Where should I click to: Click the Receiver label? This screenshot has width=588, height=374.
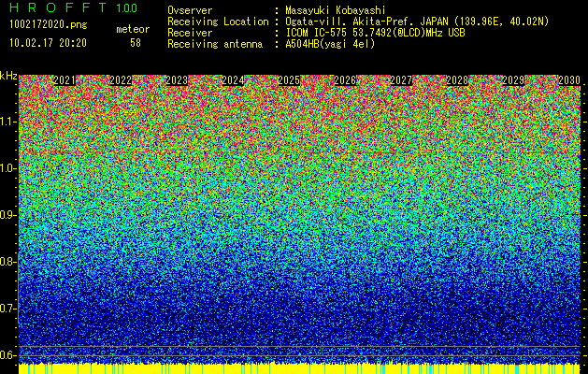(190, 33)
